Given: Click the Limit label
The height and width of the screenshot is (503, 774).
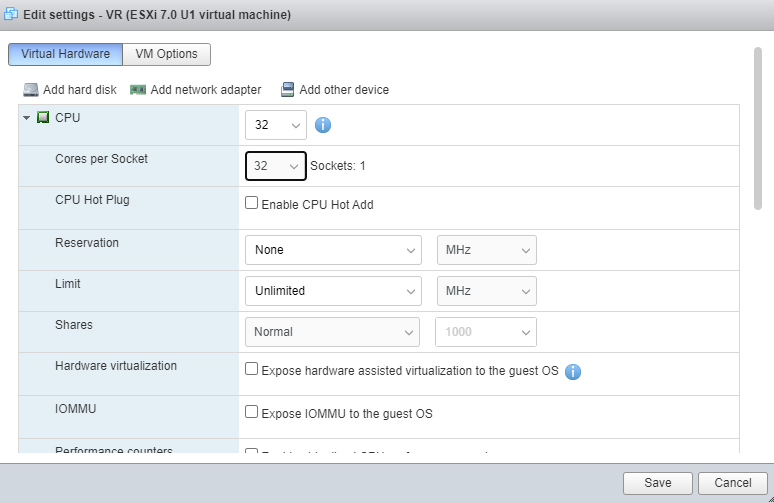Looking at the screenshot, I should [x=68, y=283].
